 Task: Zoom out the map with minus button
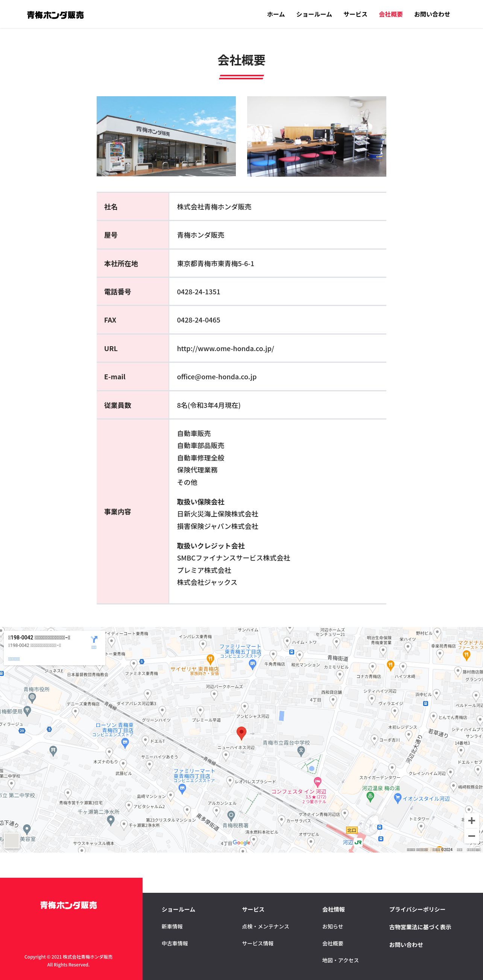472,836
